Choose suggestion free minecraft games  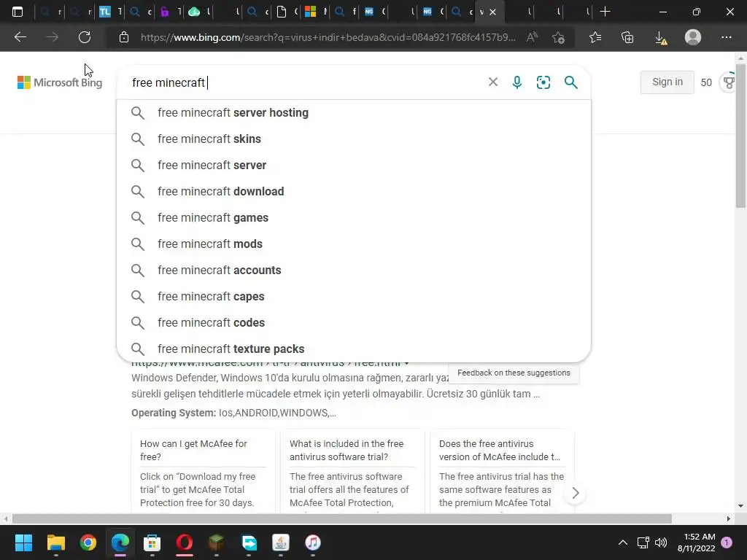[354, 217]
